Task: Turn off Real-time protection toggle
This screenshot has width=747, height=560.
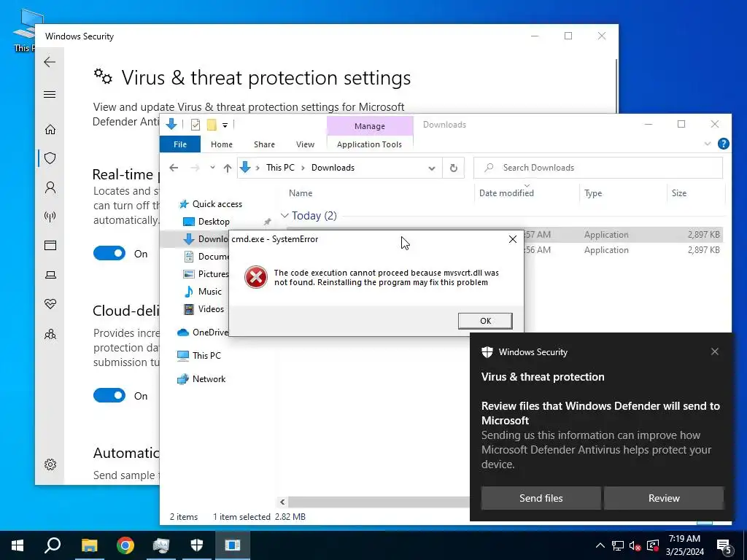Action: [x=109, y=253]
